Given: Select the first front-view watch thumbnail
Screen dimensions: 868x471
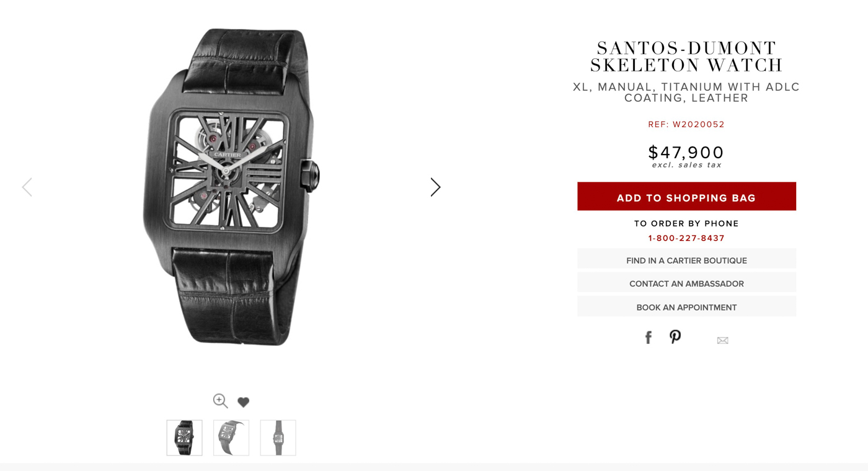Looking at the screenshot, I should click(x=184, y=437).
